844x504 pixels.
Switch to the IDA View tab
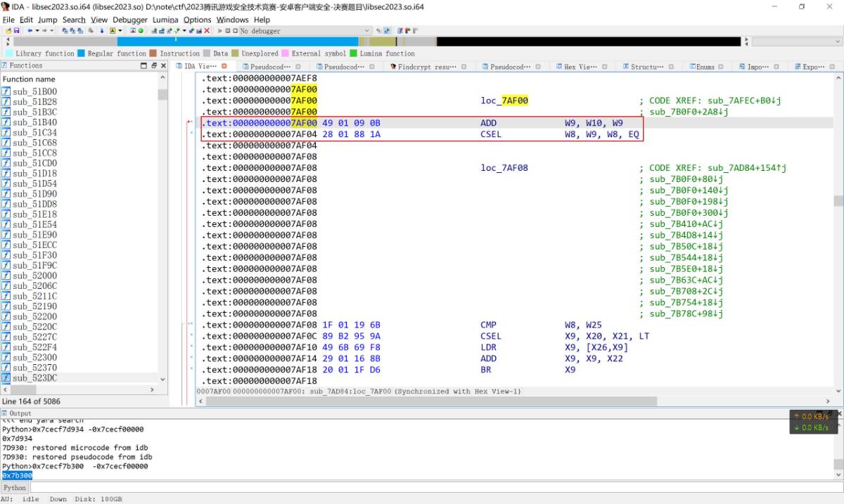pyautogui.click(x=200, y=67)
